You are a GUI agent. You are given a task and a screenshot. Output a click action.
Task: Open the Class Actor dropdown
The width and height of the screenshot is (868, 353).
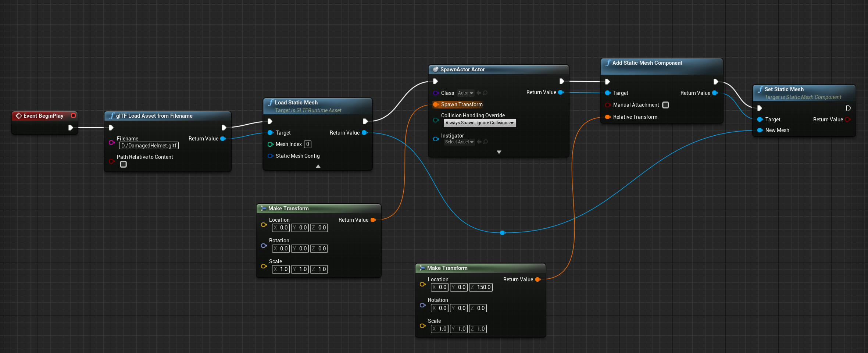465,93
